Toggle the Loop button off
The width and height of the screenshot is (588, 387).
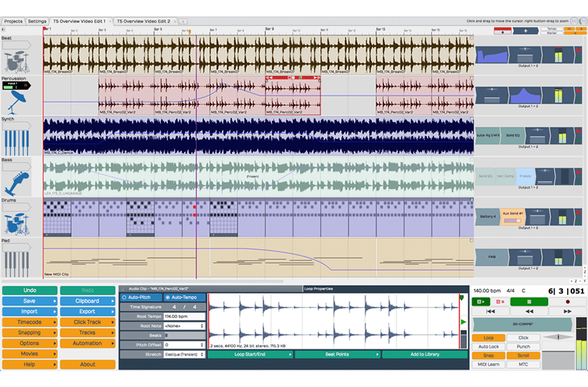point(488,338)
